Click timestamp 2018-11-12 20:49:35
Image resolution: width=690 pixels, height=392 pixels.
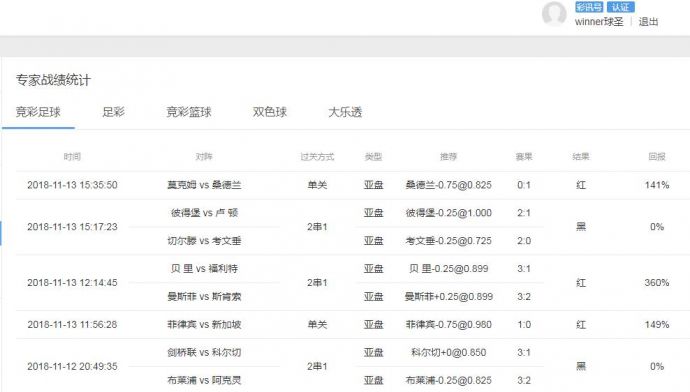click(x=72, y=366)
